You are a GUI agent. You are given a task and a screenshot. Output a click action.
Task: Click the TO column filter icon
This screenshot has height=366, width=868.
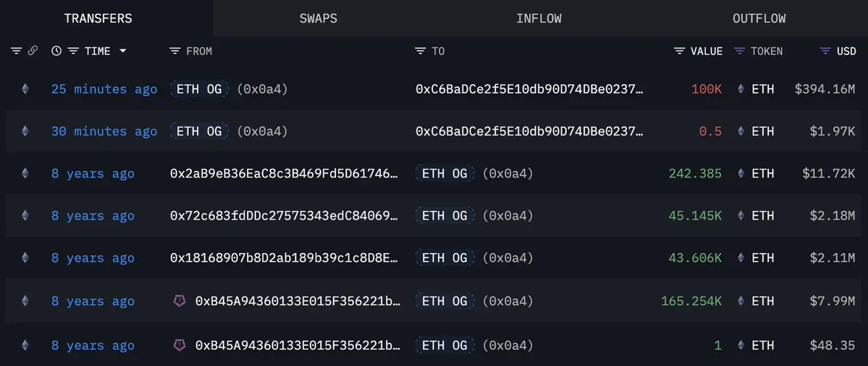click(x=421, y=51)
